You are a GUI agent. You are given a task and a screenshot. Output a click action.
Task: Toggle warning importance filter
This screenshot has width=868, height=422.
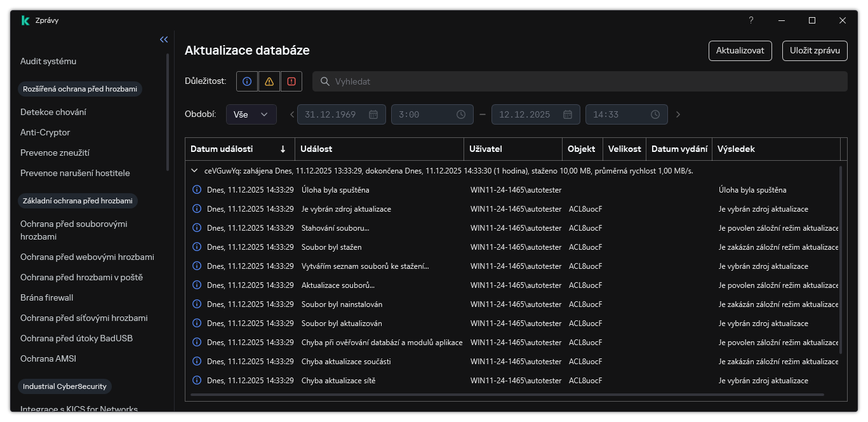269,81
